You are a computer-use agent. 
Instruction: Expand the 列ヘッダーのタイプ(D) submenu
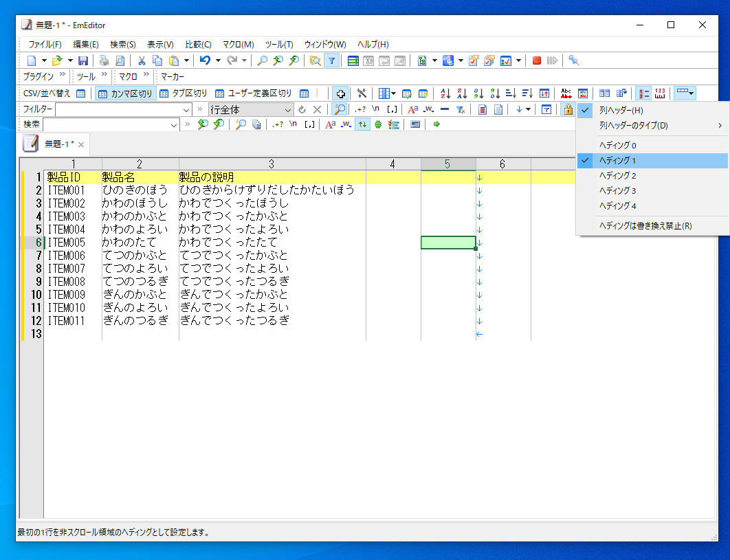point(652,125)
